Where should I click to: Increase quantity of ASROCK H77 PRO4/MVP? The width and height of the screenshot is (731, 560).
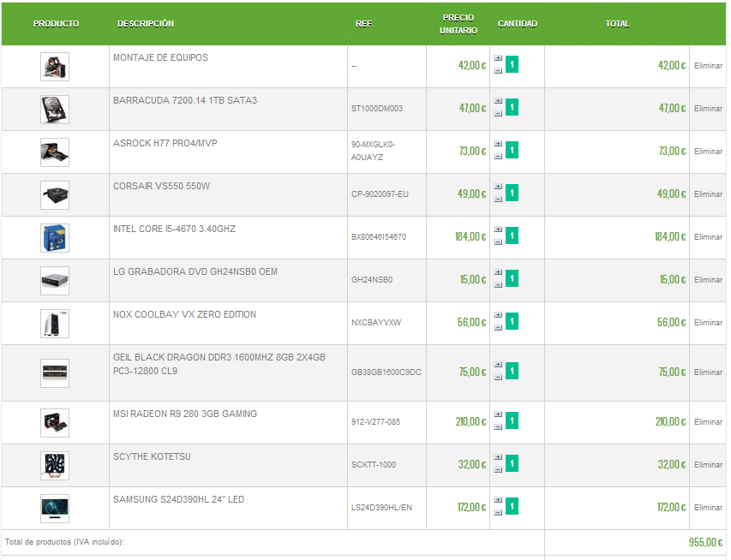click(x=498, y=144)
